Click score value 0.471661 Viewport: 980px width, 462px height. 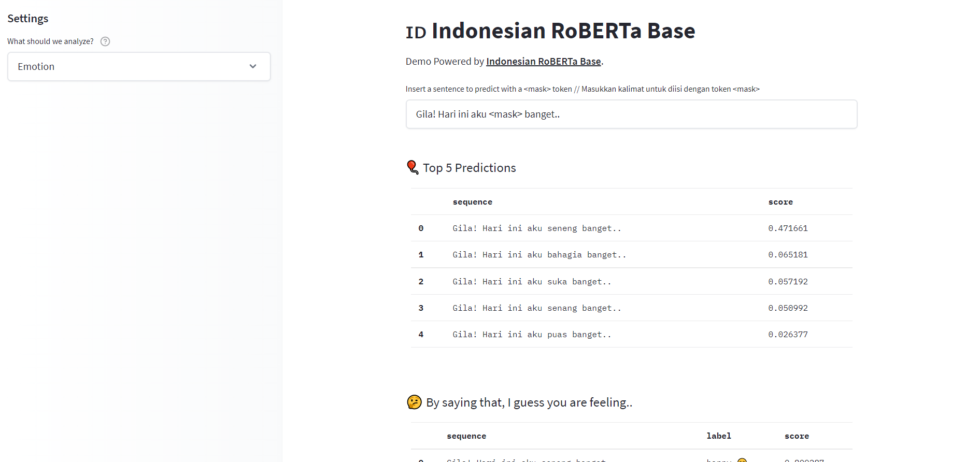(788, 228)
